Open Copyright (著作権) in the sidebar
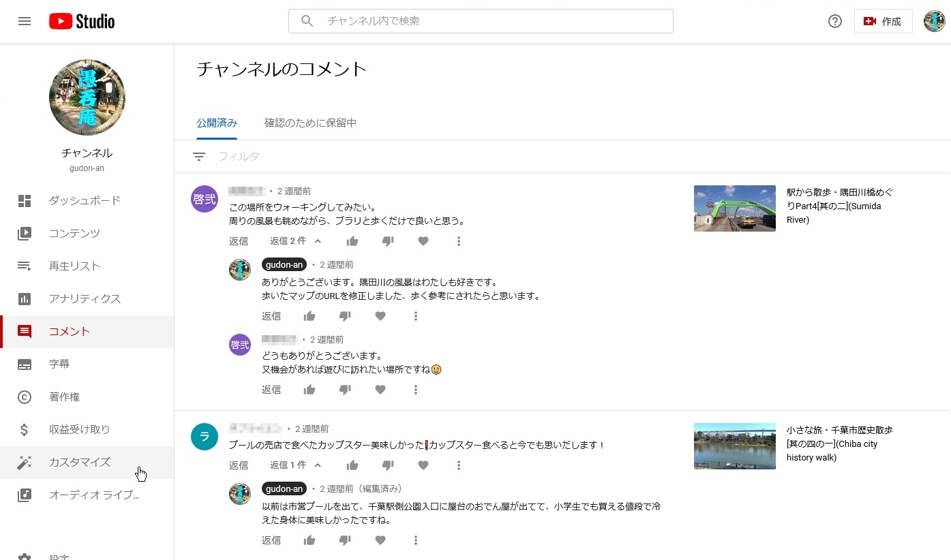Image resolution: width=951 pixels, height=560 pixels. (64, 397)
